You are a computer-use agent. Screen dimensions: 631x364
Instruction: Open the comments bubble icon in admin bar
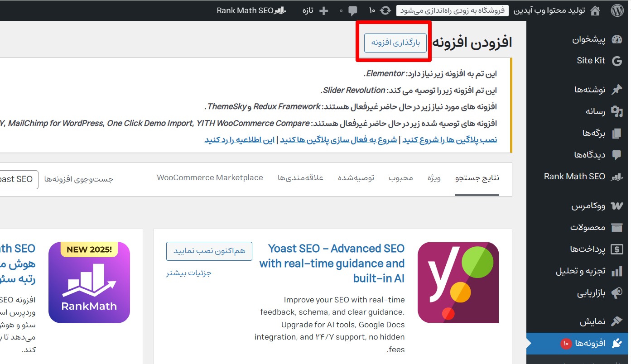click(352, 10)
